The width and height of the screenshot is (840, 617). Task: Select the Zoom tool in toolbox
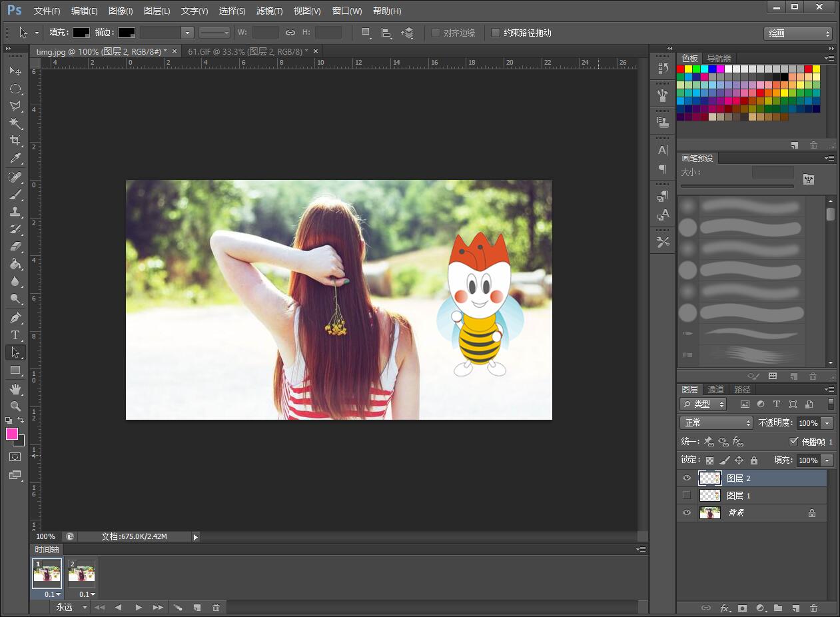coord(15,406)
